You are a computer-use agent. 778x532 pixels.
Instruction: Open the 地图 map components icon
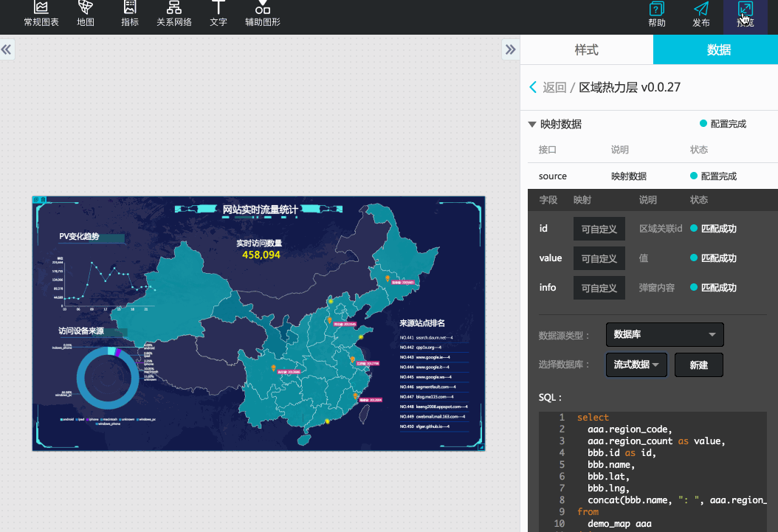(86, 15)
